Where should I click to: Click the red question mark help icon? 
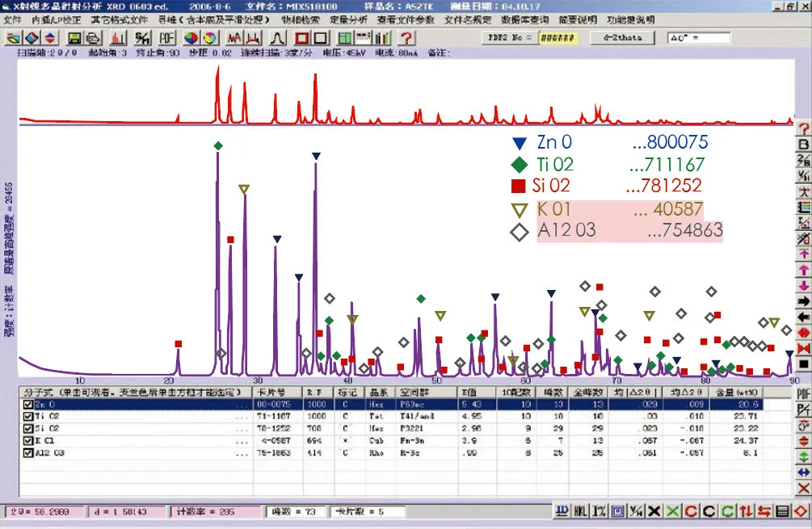(x=406, y=38)
